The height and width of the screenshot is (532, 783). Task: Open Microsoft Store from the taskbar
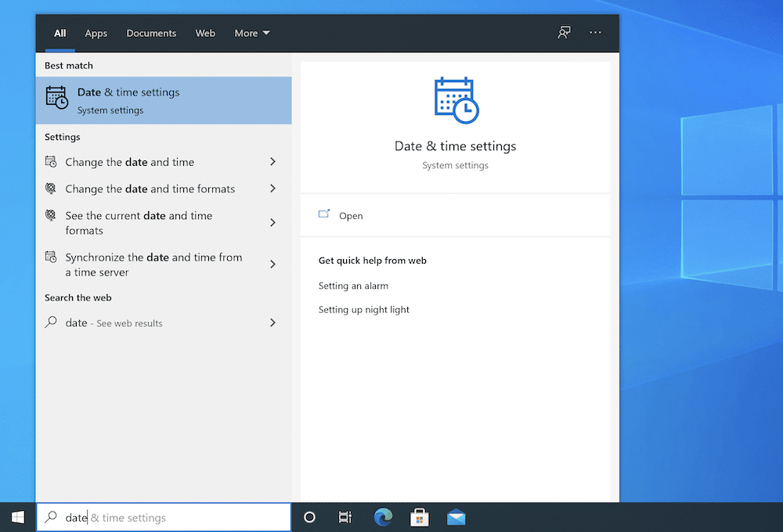pyautogui.click(x=420, y=517)
